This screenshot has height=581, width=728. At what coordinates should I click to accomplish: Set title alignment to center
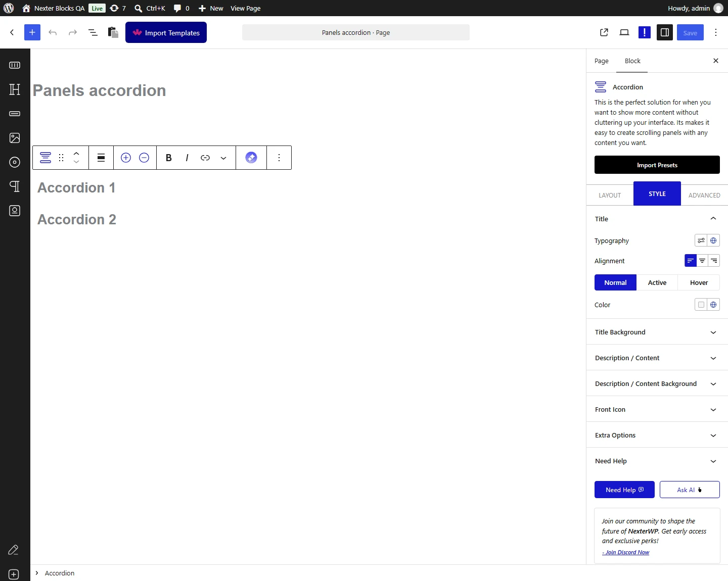[702, 261]
